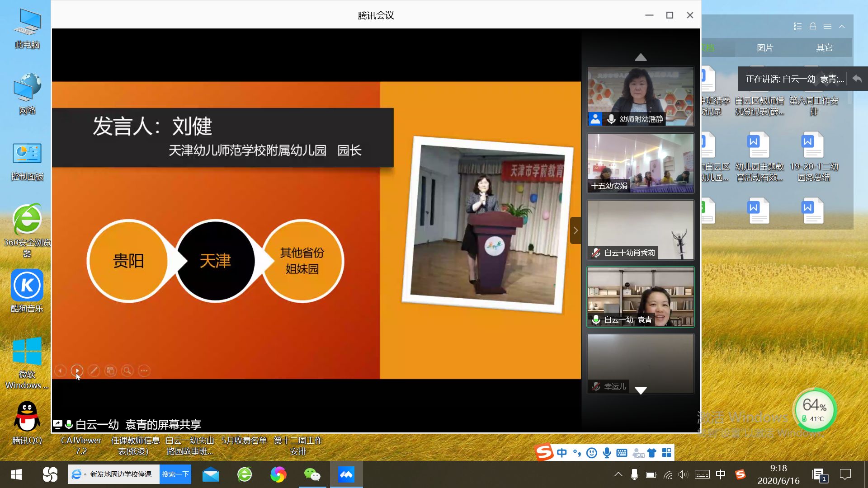Open WeChat from the taskbar

[312, 474]
